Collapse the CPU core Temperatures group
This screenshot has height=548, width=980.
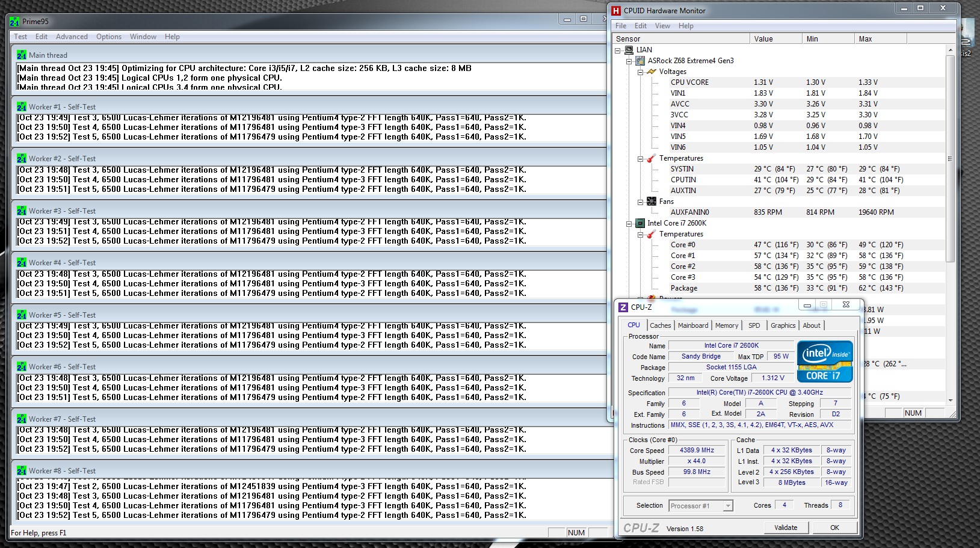click(641, 235)
